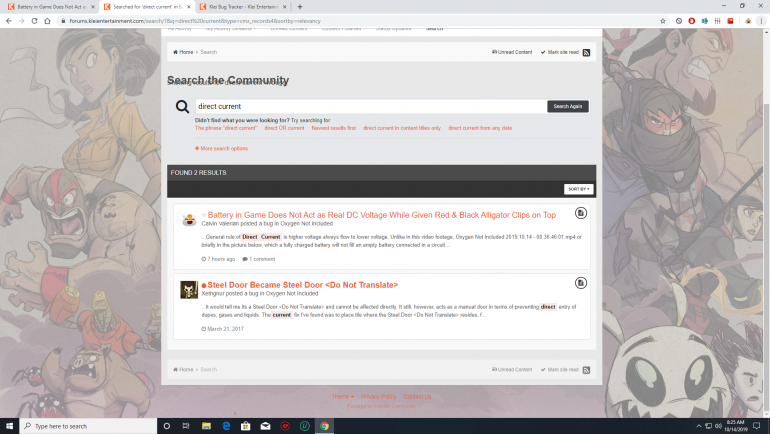Reload the current page
This screenshot has width=770, height=434.
point(34,21)
